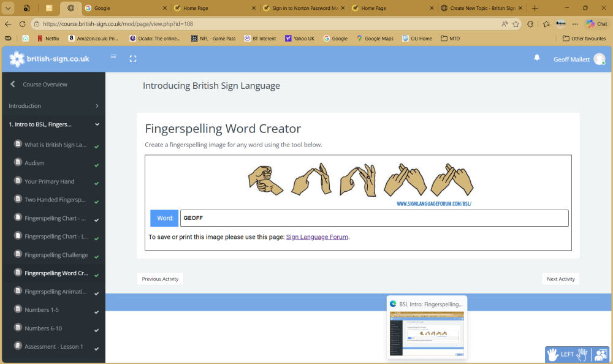The image size is (613, 364).
Task: Switch to Sign in to Norton tab
Action: coord(300,8)
